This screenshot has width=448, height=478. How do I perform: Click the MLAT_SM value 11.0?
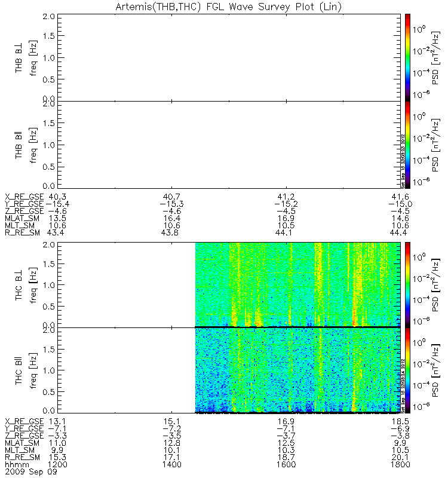[57, 443]
